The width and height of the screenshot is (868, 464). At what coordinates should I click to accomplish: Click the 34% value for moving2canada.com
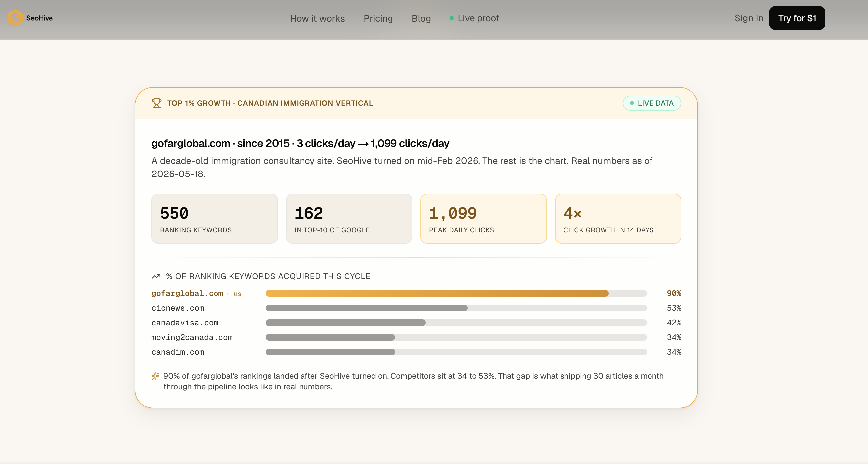674,337
